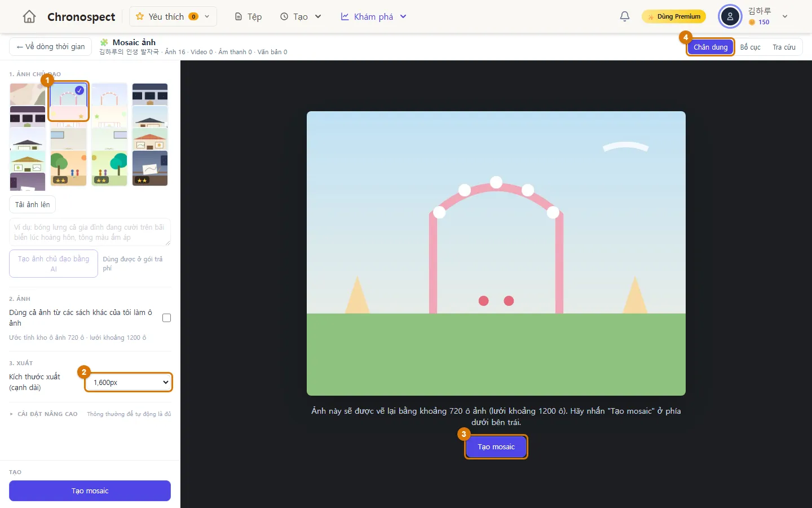Viewport: 812px width, 508px height.
Task: Click the wide Tạo mosaic sidebar button
Action: 90,491
